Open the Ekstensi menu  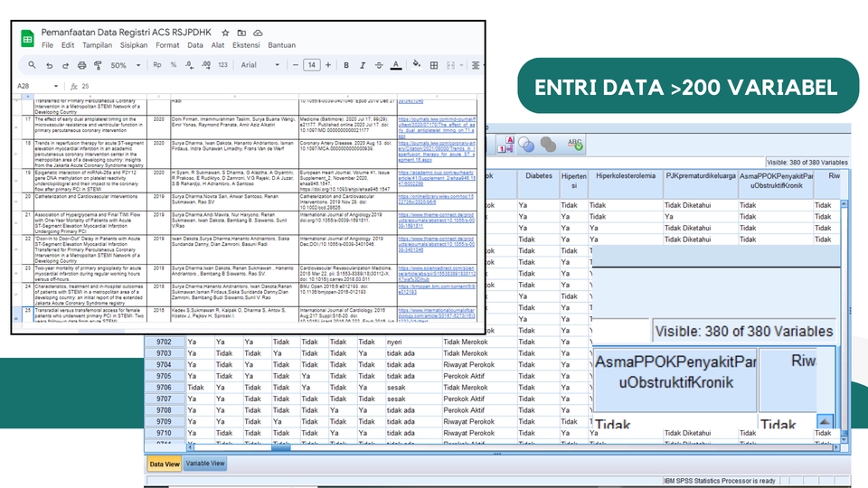tap(246, 45)
